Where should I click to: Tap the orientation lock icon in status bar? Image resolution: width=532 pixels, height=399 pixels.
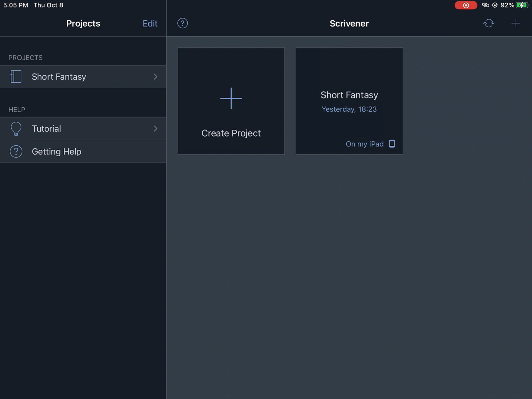click(495, 5)
